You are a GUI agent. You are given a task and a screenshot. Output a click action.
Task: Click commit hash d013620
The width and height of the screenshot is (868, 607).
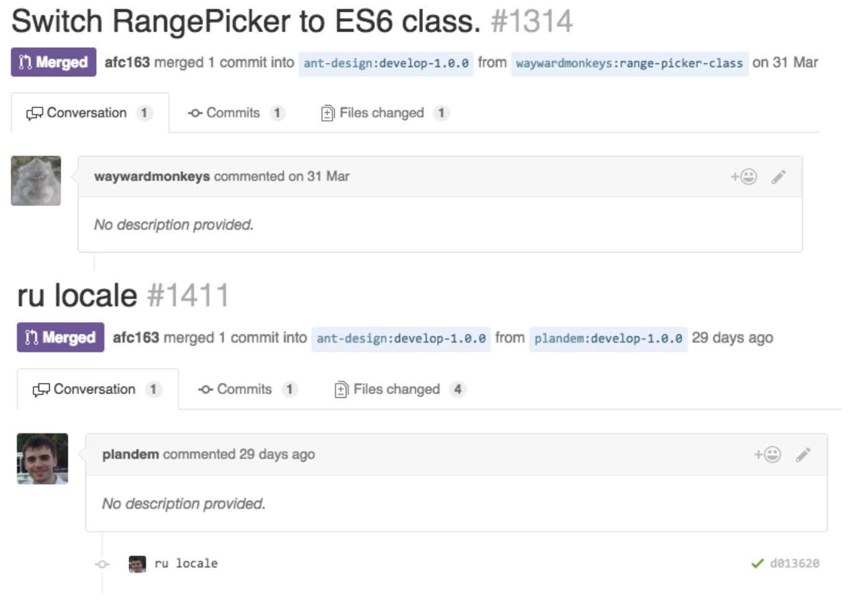pos(794,564)
